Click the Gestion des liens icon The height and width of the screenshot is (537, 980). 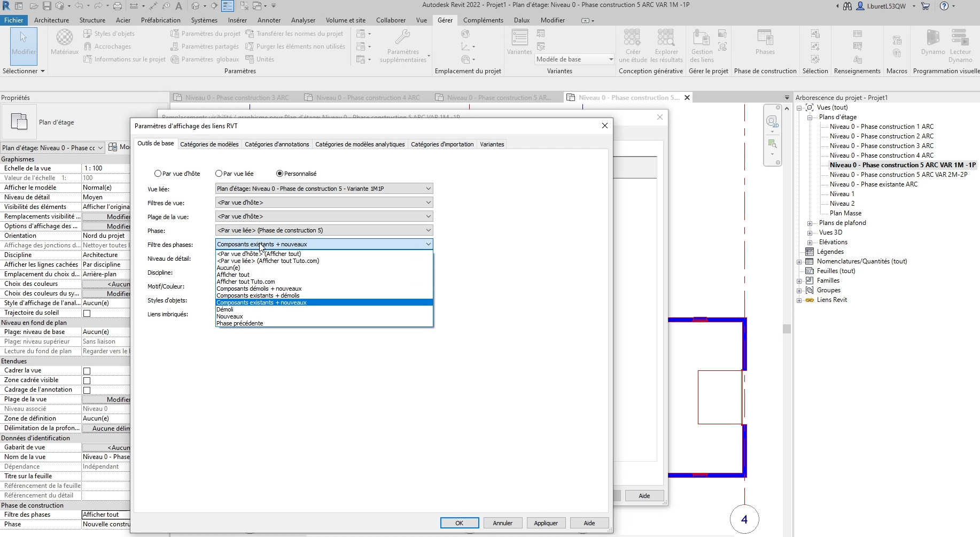(x=701, y=38)
